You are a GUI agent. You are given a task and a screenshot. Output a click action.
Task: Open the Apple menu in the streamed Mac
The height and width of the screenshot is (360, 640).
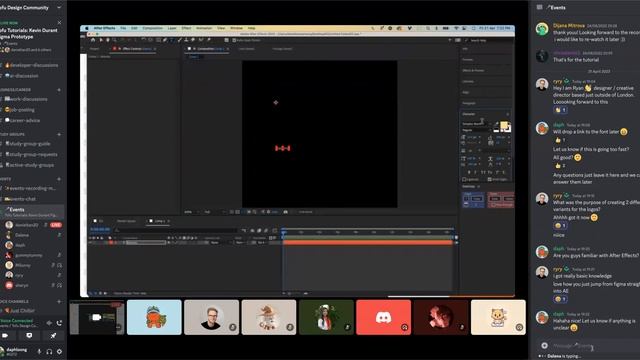87,28
